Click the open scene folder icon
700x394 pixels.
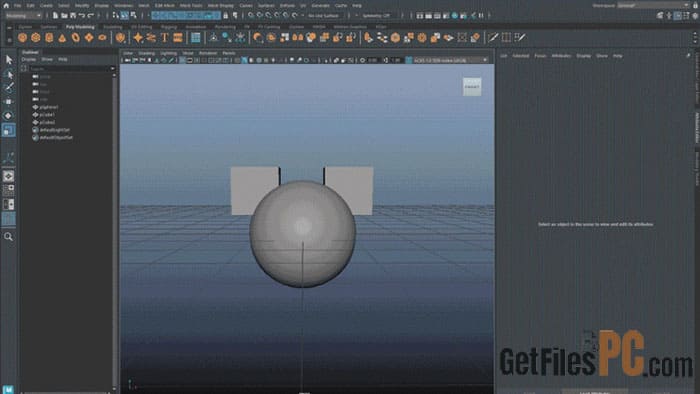[64, 16]
